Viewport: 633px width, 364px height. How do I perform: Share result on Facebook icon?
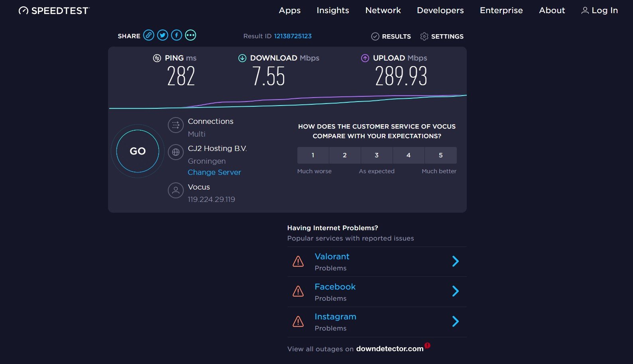pyautogui.click(x=177, y=35)
